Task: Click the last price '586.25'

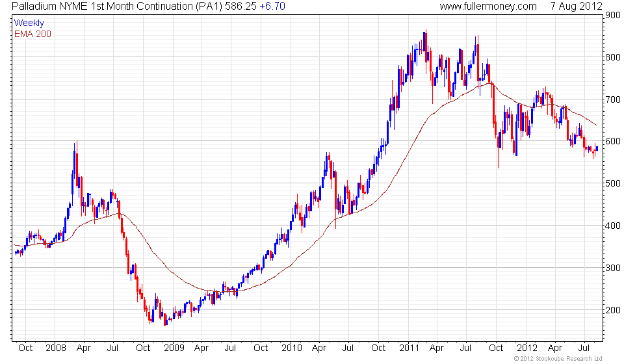Action: (x=241, y=6)
